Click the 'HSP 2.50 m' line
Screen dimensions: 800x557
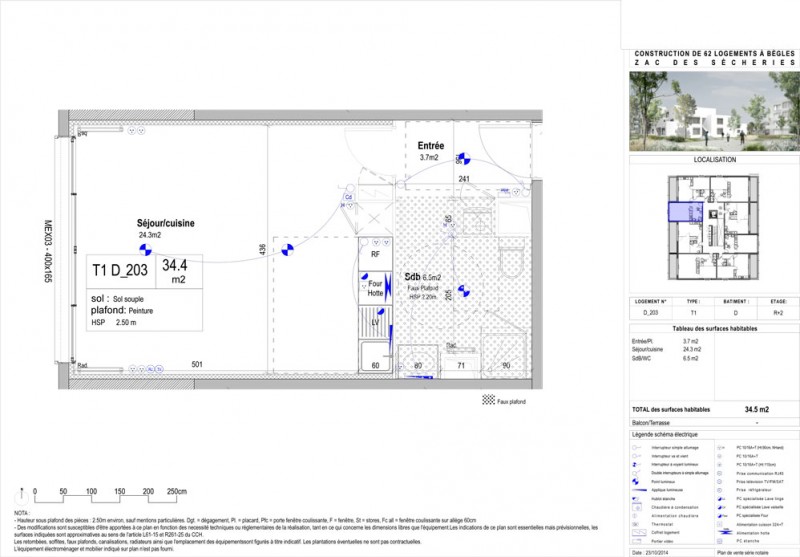pyautogui.click(x=114, y=322)
